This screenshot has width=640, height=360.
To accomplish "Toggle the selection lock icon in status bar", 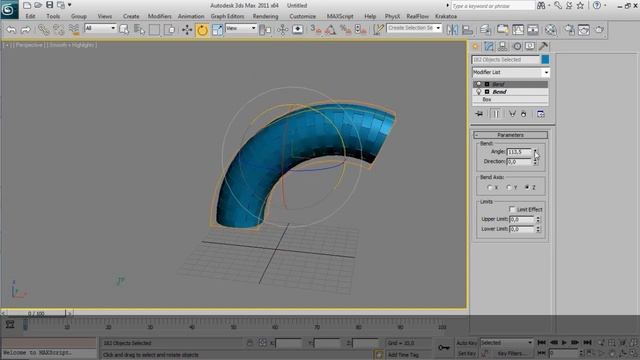I will pos(250,343).
